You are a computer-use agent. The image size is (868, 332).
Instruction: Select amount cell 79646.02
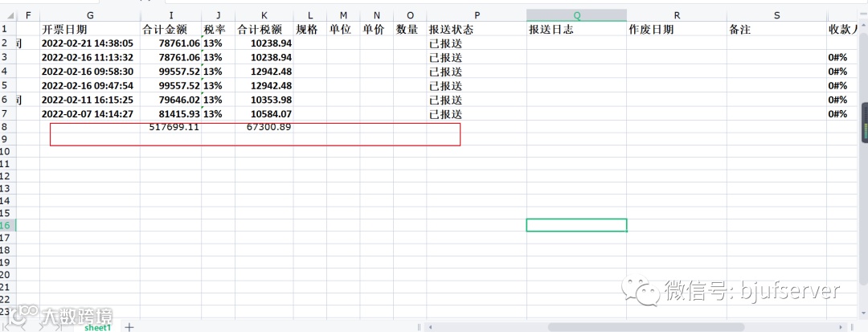170,100
